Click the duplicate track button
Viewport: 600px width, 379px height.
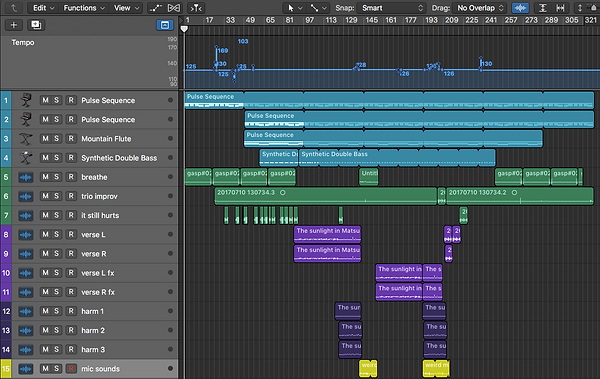[x=36, y=25]
